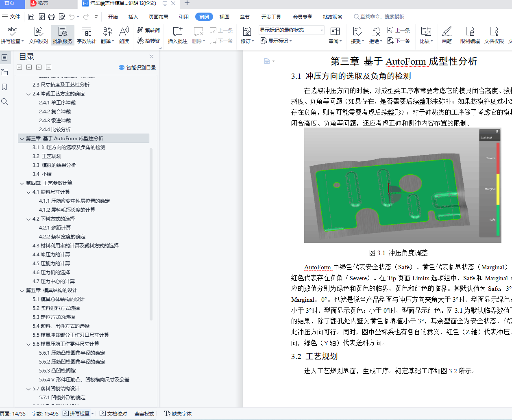Image resolution: width=512 pixels, height=420 pixels.
Task: Click 兼容模式 in the status bar
Action: coord(144,414)
